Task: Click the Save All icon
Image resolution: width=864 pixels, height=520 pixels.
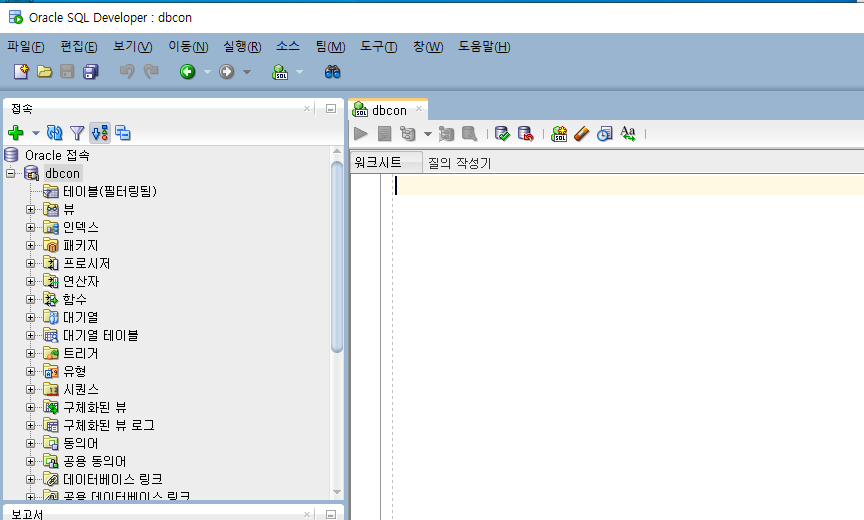Action: coord(90,72)
